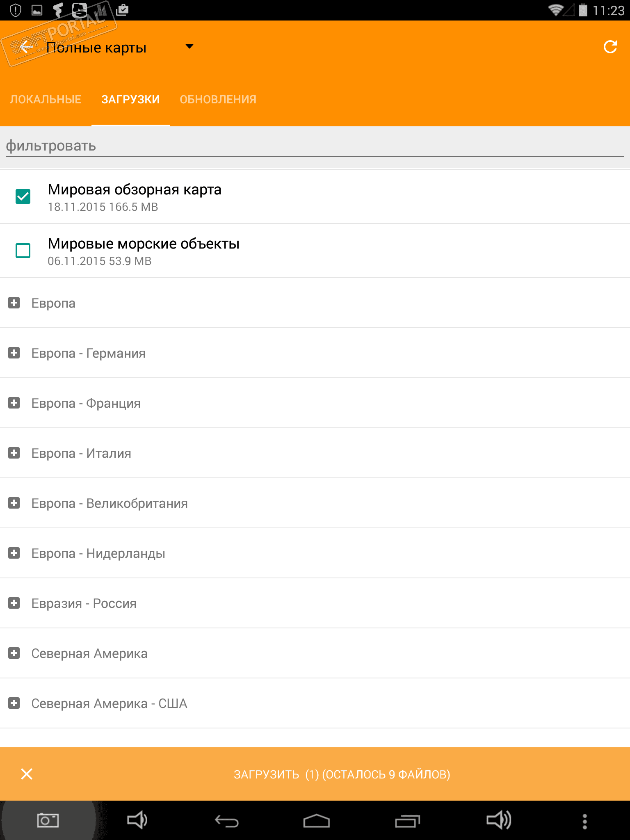Open the recent apps overview
The height and width of the screenshot is (840, 630).
407,821
